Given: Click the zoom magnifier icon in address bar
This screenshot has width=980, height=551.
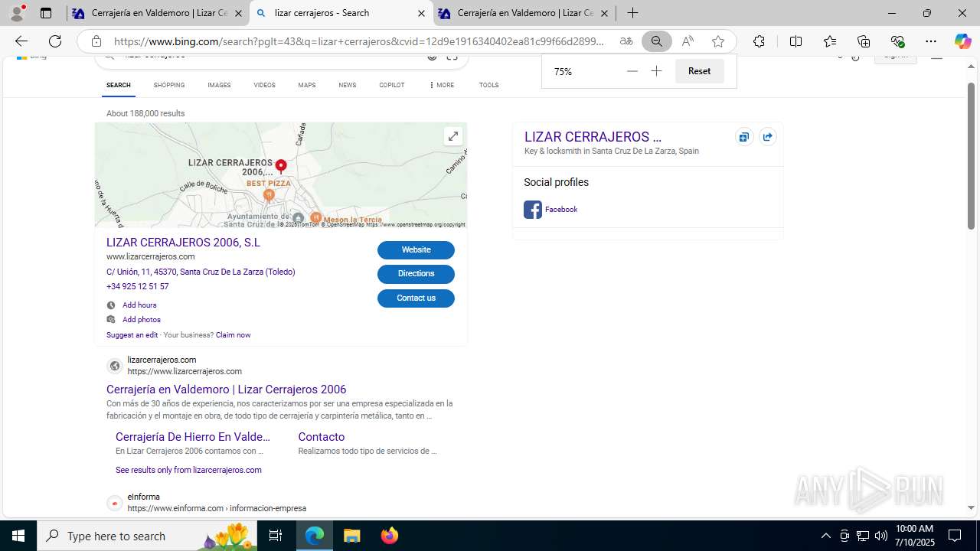Looking at the screenshot, I should click(x=657, y=41).
